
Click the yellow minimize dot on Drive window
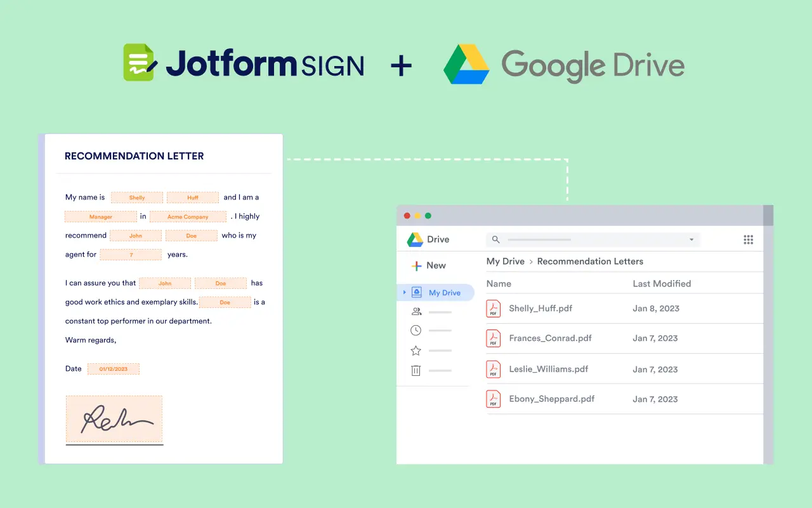[x=417, y=216]
